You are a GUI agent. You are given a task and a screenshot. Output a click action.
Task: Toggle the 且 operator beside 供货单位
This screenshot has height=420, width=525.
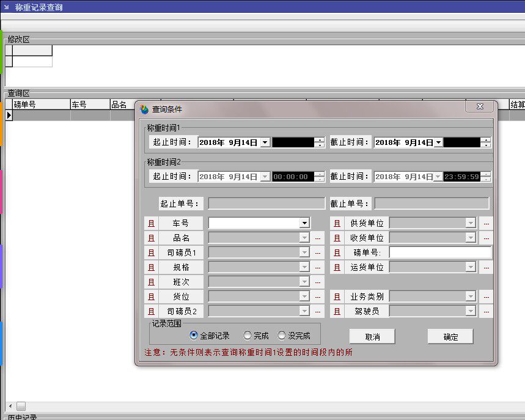point(337,223)
